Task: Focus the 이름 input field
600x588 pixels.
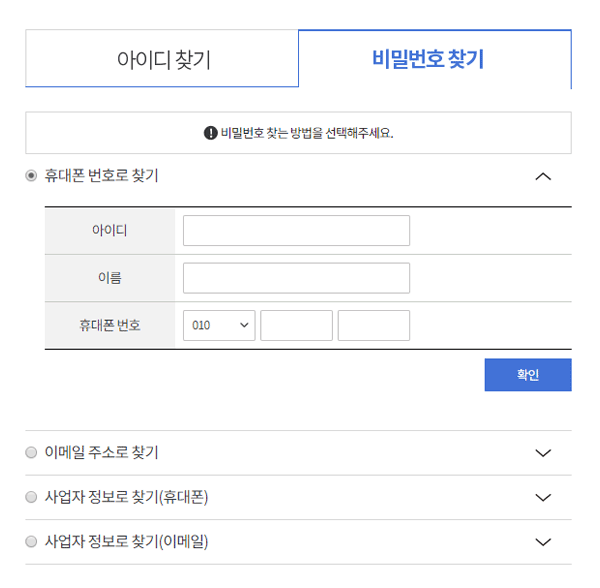Action: click(x=297, y=278)
